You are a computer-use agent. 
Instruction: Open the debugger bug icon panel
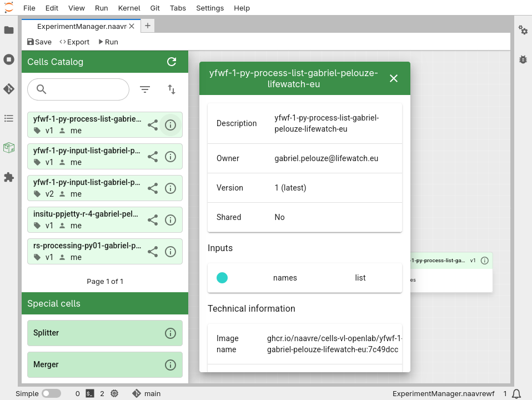523,59
